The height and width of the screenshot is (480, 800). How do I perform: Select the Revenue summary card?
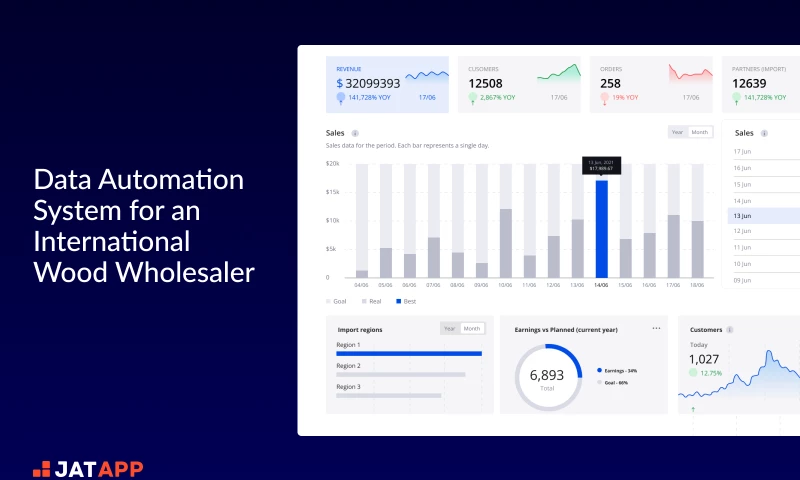point(387,84)
